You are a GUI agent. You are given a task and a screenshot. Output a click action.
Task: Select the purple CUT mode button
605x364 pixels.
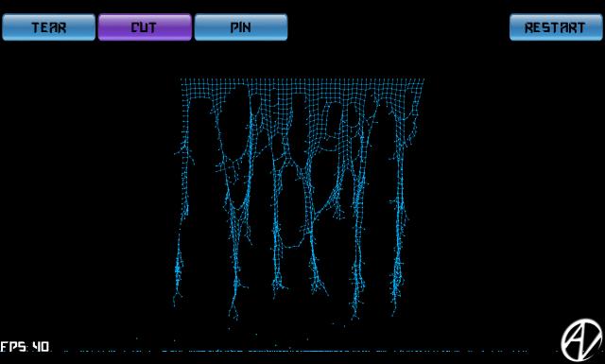click(x=145, y=27)
